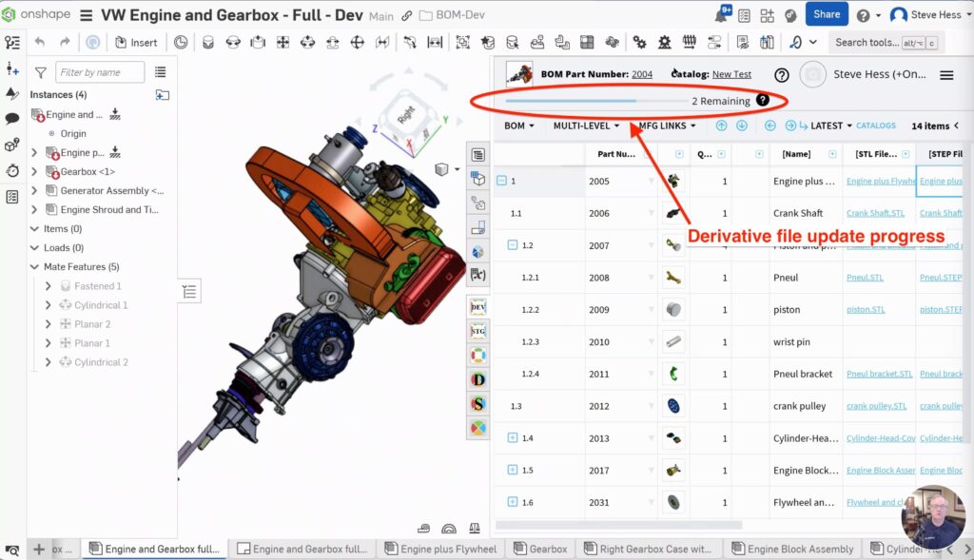
Task: Select the Revolute mate tool
Action: click(x=233, y=42)
